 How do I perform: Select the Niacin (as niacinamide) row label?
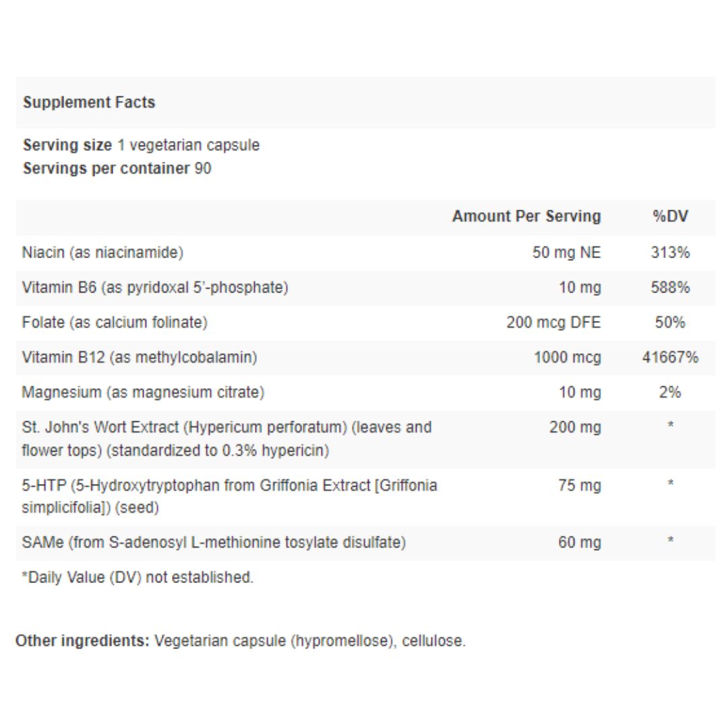(x=102, y=253)
